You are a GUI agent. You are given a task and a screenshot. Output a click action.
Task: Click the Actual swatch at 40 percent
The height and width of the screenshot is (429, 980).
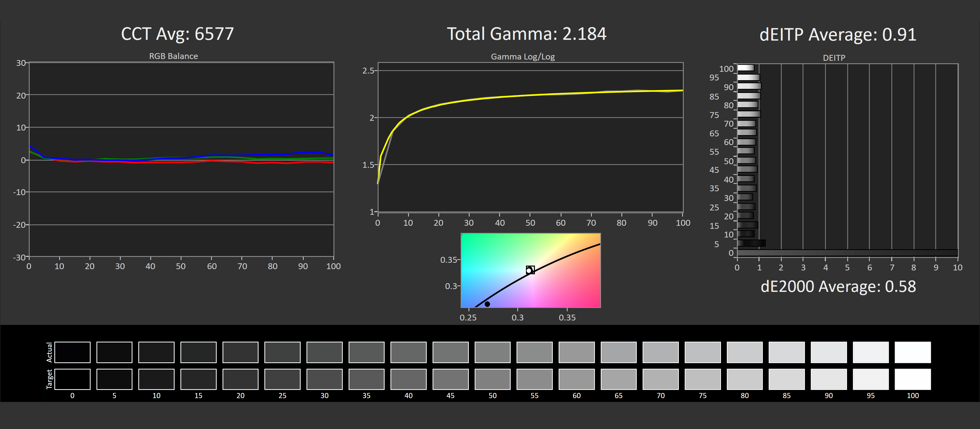(408, 352)
